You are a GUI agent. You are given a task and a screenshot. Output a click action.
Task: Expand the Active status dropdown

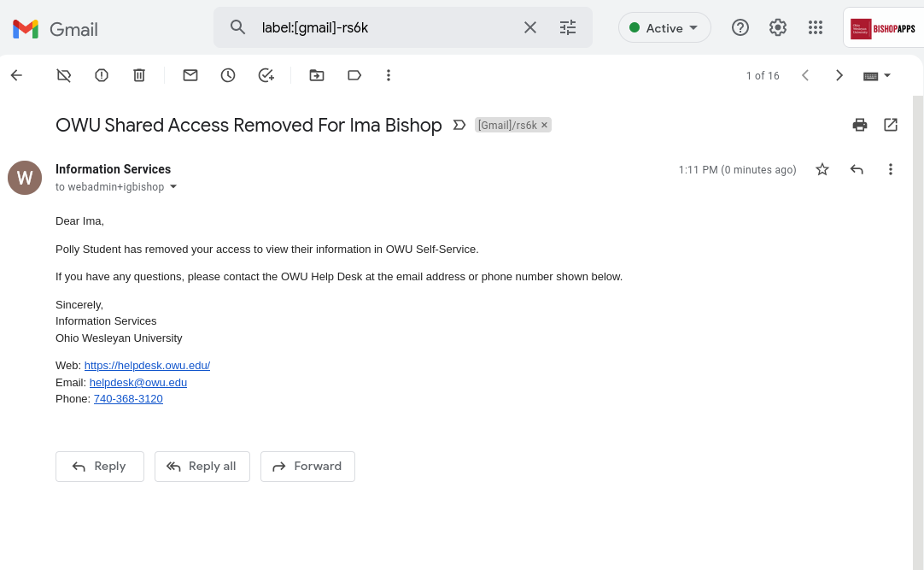pyautogui.click(x=664, y=27)
